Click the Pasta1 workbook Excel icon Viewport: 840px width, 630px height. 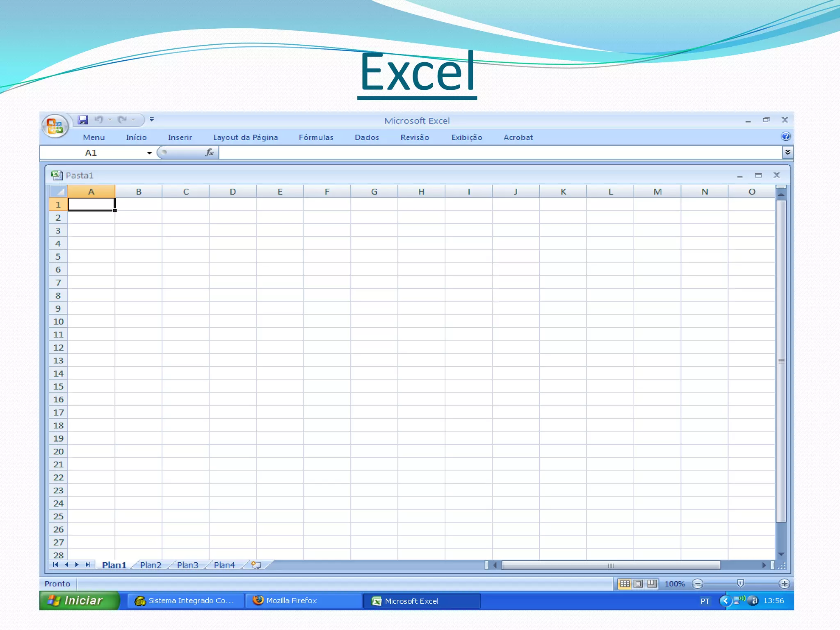click(57, 175)
